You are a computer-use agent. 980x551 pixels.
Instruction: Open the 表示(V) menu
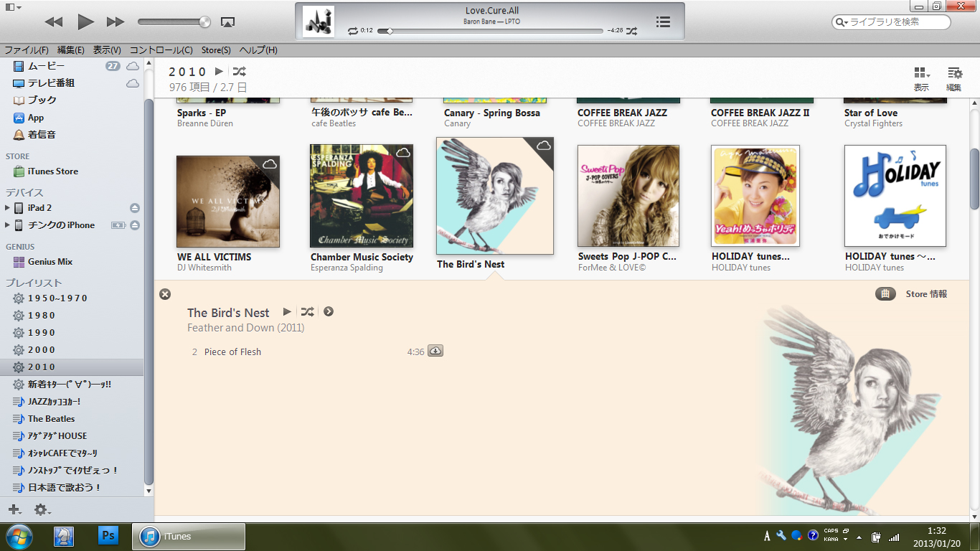tap(107, 50)
